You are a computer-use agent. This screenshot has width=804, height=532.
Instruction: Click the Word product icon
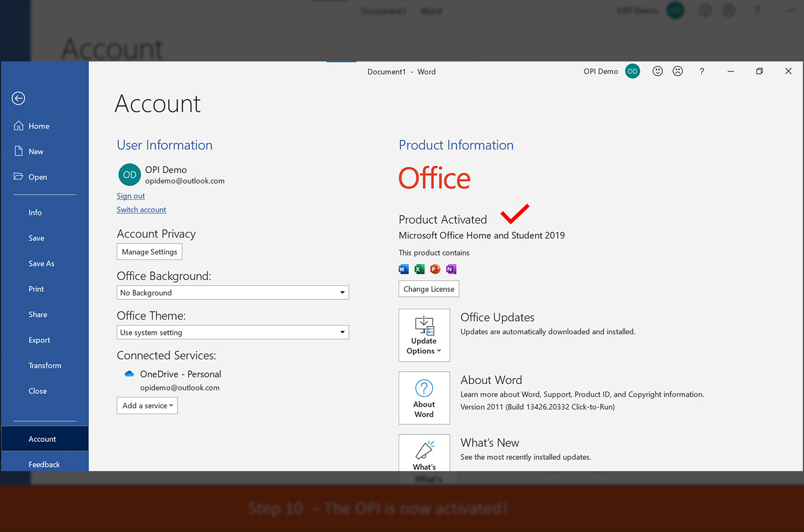point(404,269)
